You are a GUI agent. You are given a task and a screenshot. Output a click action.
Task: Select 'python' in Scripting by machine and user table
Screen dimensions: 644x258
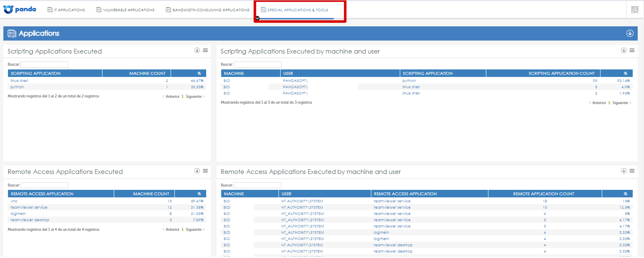coord(409,81)
